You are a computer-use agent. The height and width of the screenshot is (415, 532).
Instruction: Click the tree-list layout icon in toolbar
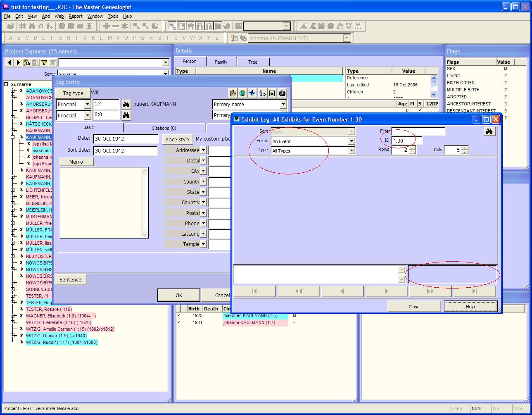[x=172, y=26]
